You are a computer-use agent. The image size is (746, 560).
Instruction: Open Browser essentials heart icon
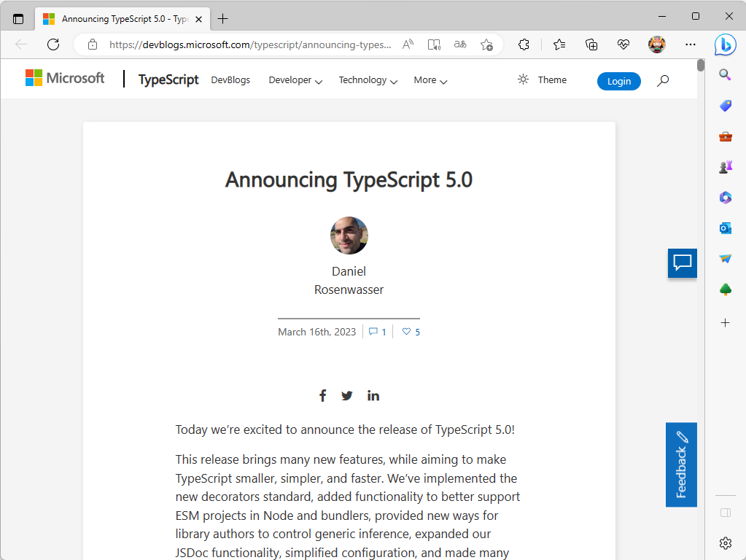click(623, 44)
